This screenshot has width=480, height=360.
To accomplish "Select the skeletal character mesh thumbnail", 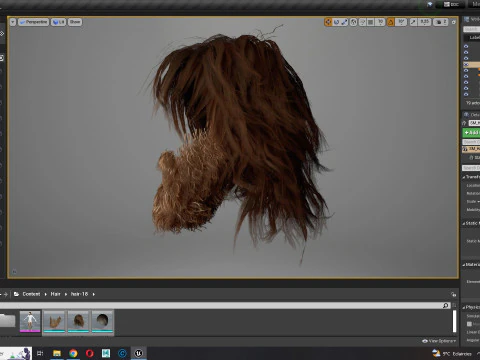I will coord(30,321).
